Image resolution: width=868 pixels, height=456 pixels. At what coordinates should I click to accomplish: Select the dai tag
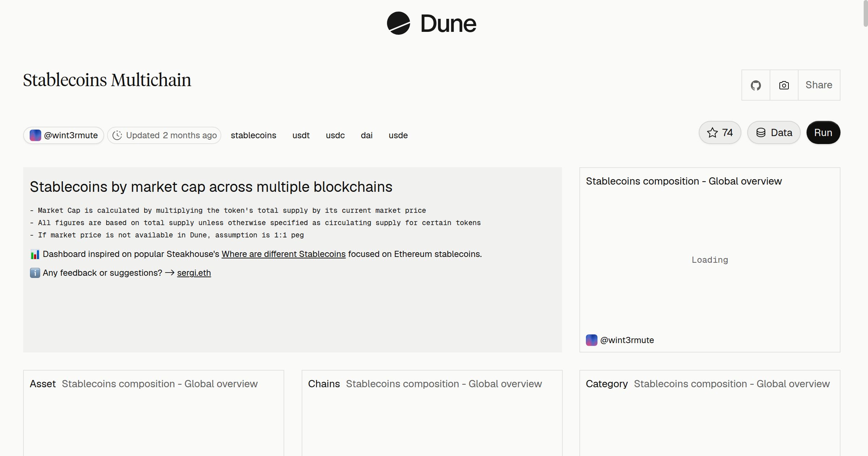click(x=366, y=135)
